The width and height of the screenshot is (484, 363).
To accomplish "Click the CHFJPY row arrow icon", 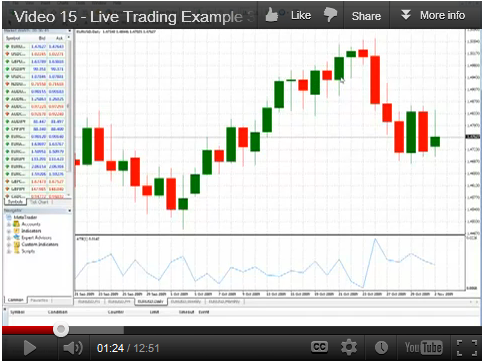I will point(7,129).
